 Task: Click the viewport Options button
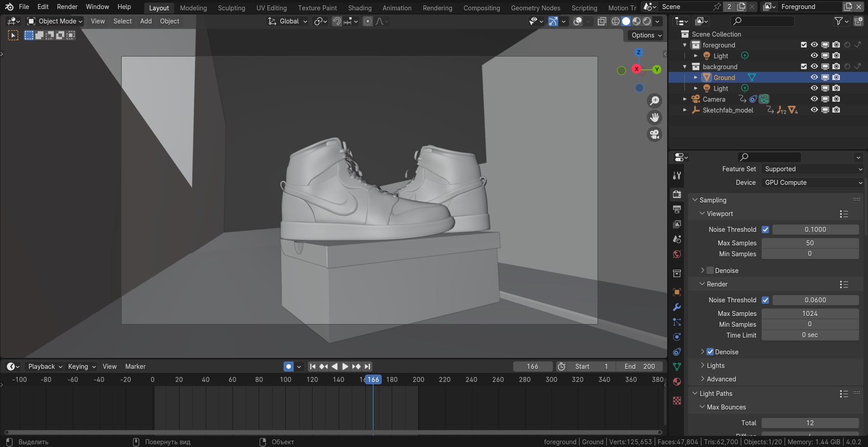pos(646,35)
